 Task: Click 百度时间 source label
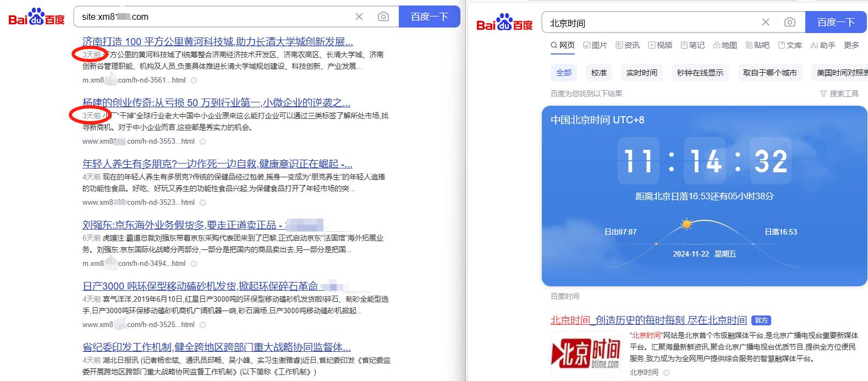[x=565, y=296]
